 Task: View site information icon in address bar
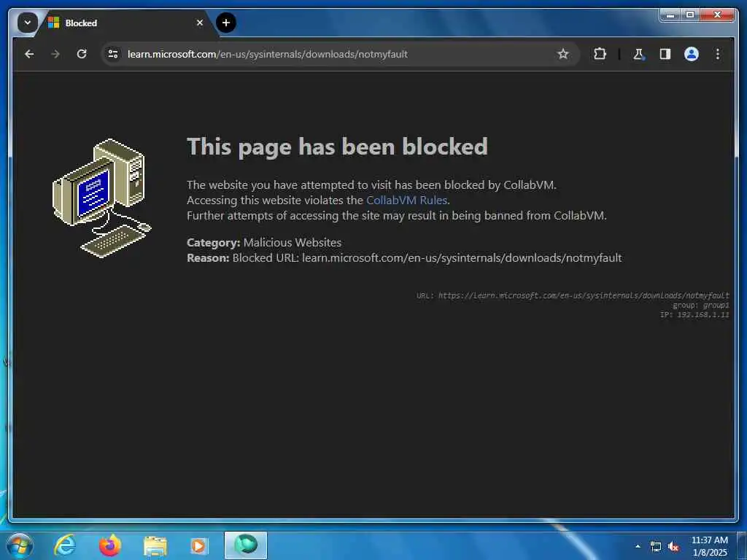(x=113, y=54)
